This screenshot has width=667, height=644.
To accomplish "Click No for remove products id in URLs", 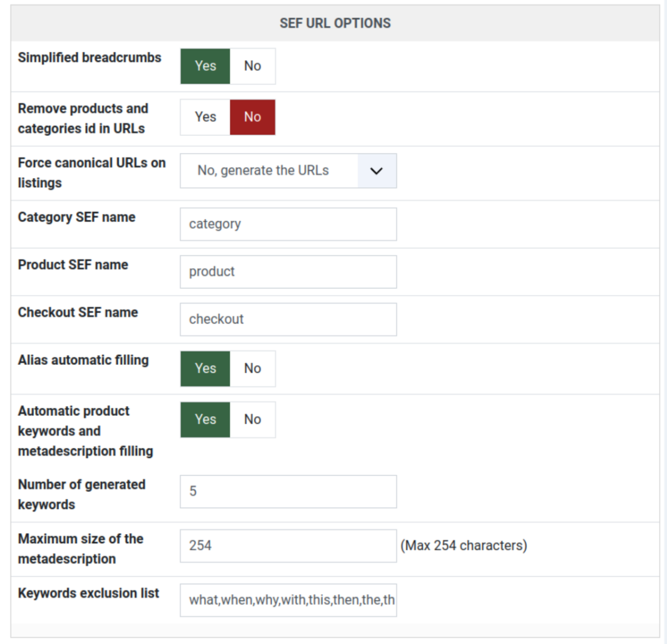I will click(252, 117).
